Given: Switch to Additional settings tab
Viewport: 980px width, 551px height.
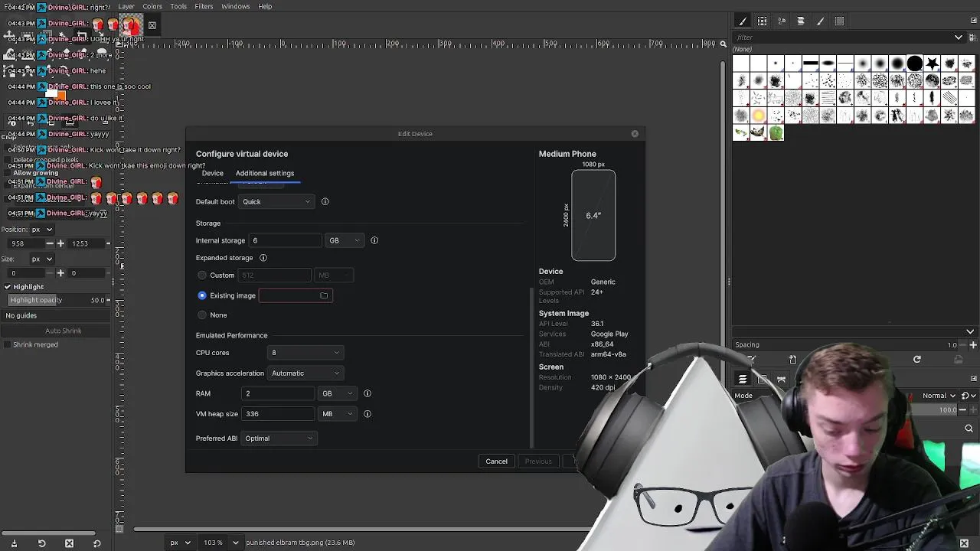Looking at the screenshot, I should click(265, 173).
